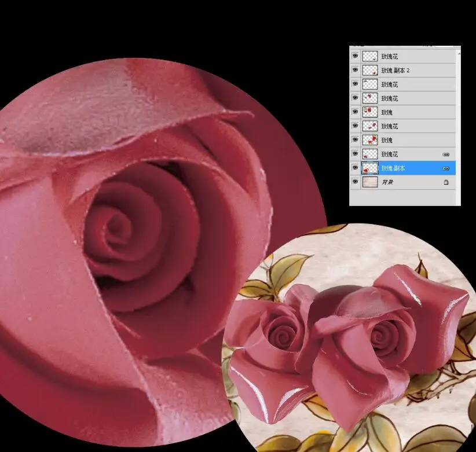Viewport: 476px width, 452px height.
Task: Select layer named 玫瑰 副本 2
Action: [x=396, y=71]
